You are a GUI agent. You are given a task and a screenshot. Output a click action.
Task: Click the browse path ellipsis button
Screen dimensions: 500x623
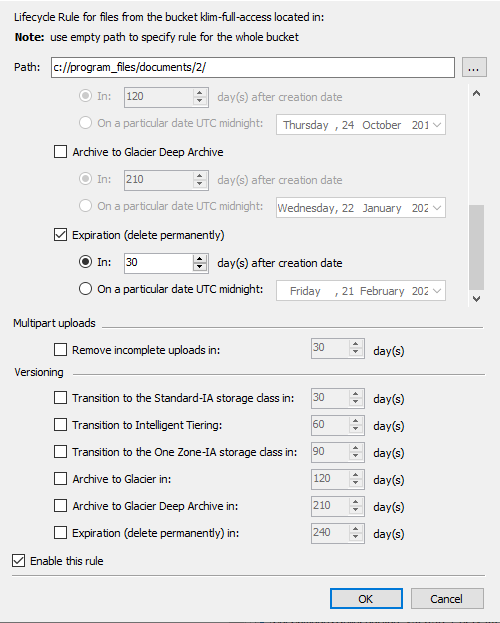tap(474, 67)
